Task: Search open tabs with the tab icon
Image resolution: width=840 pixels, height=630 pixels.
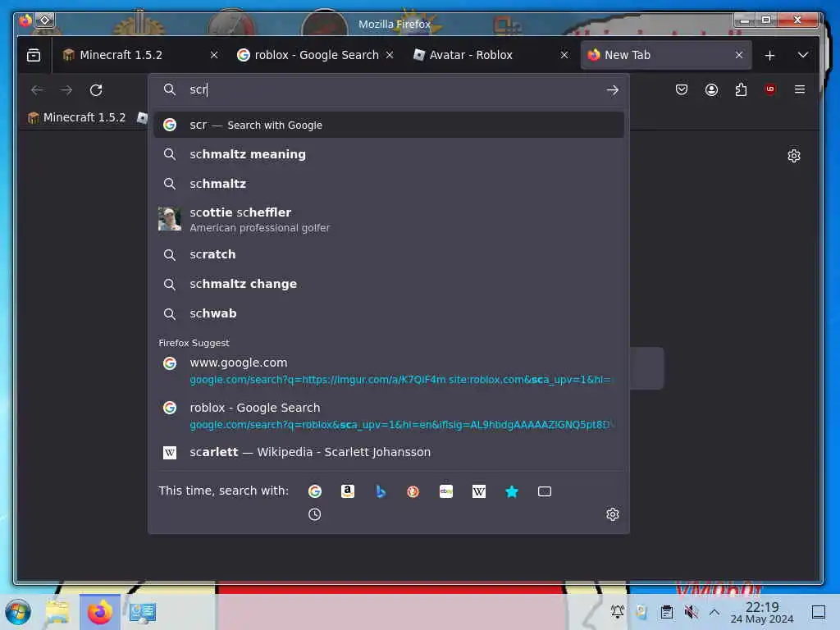Action: (545, 491)
